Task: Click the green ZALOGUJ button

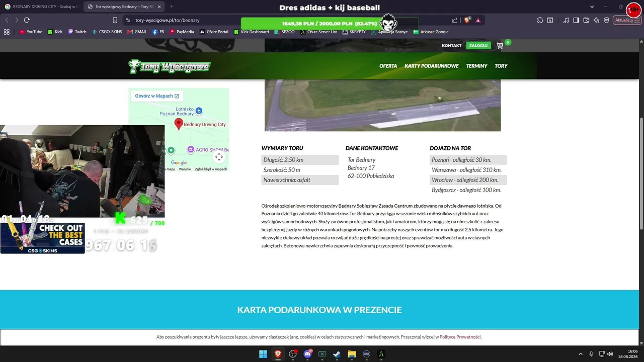Action: click(x=478, y=46)
